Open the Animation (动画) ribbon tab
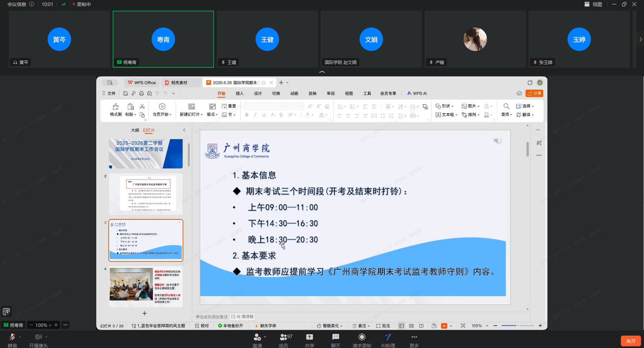Viewport: 644px width, 348px height. [x=294, y=94]
